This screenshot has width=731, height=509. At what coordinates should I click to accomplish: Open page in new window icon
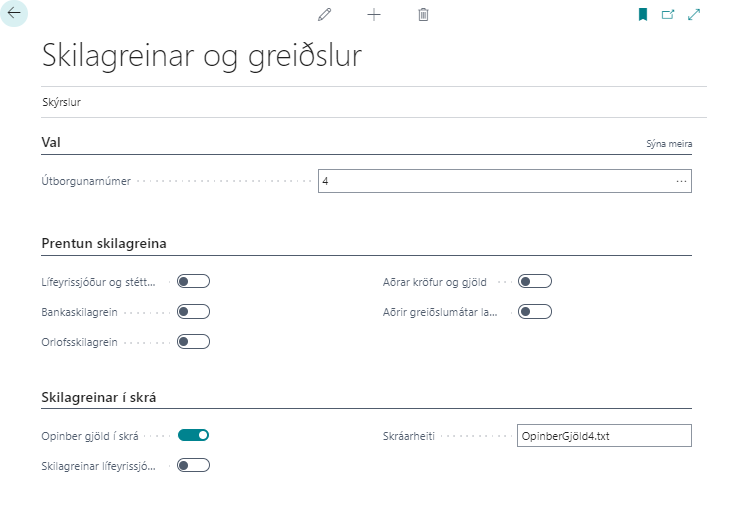668,15
